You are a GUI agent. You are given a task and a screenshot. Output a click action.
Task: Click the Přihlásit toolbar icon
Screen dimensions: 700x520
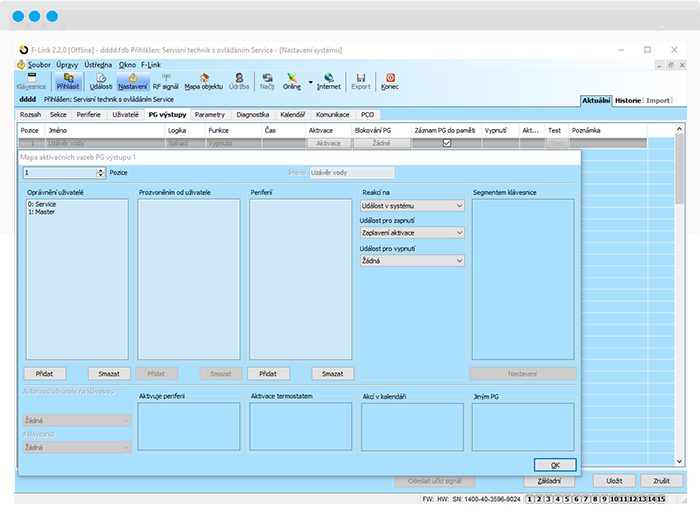pyautogui.click(x=67, y=80)
